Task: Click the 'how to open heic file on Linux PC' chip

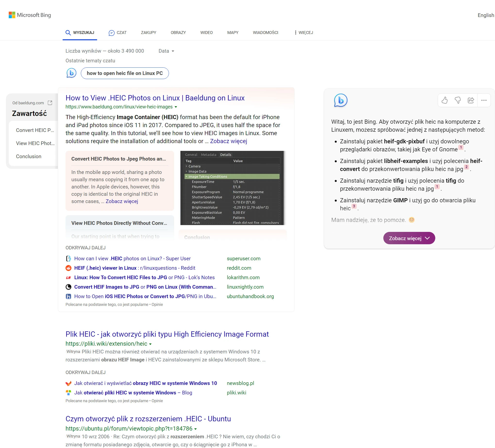Action: click(125, 73)
